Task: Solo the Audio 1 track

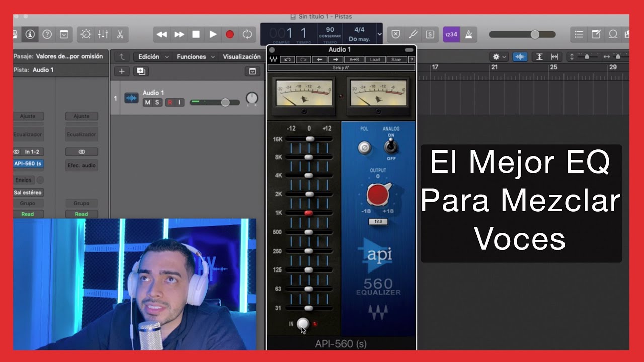Action: [157, 102]
